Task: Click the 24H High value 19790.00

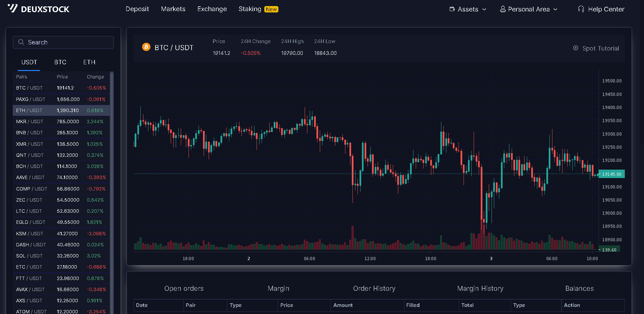Action: click(292, 53)
